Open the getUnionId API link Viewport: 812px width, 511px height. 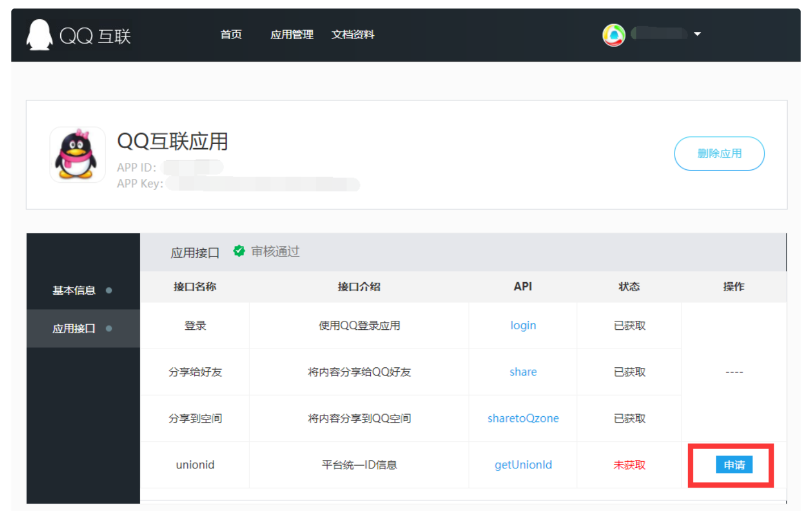point(523,465)
